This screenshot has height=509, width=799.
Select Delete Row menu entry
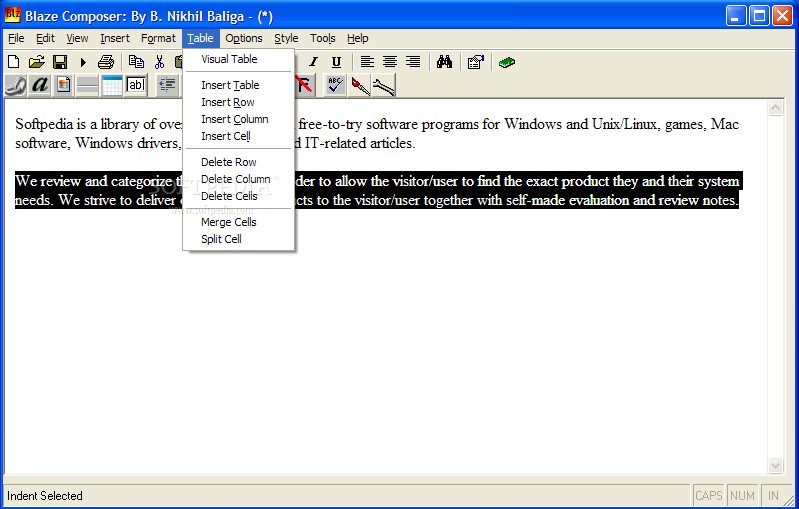pyautogui.click(x=238, y=162)
